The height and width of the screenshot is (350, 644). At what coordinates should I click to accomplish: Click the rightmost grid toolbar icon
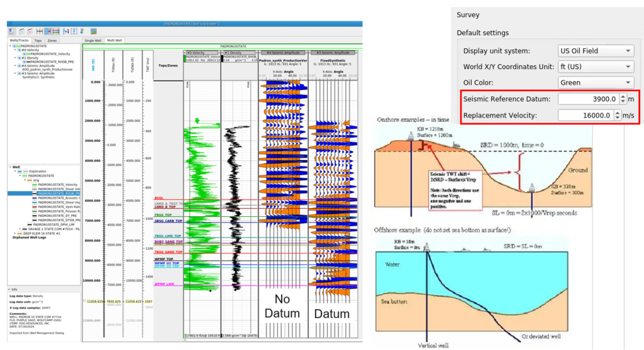[x=93, y=31]
